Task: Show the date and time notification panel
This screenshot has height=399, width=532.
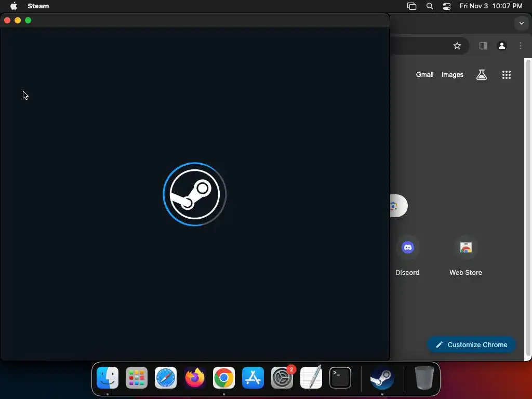Action: [491, 6]
